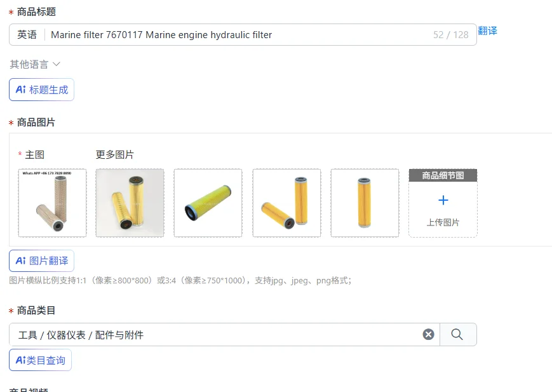Image resolution: width=552 pixels, height=392 pixels.
Task: Click the plus icon to upload image
Action: 443,200
